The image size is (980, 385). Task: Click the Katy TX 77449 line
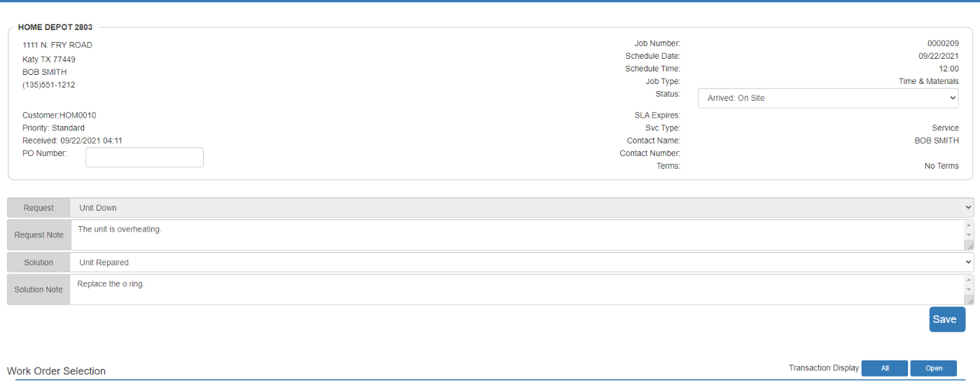pos(49,59)
